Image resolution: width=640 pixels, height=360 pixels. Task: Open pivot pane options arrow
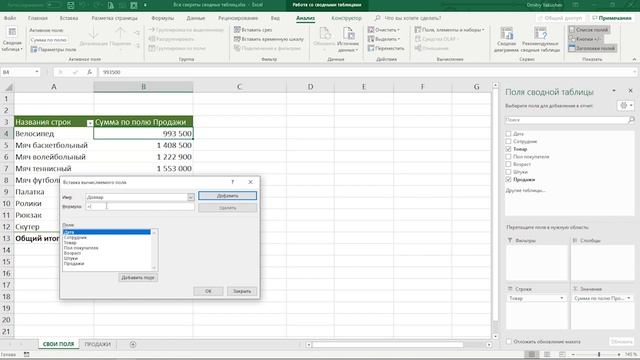614,91
